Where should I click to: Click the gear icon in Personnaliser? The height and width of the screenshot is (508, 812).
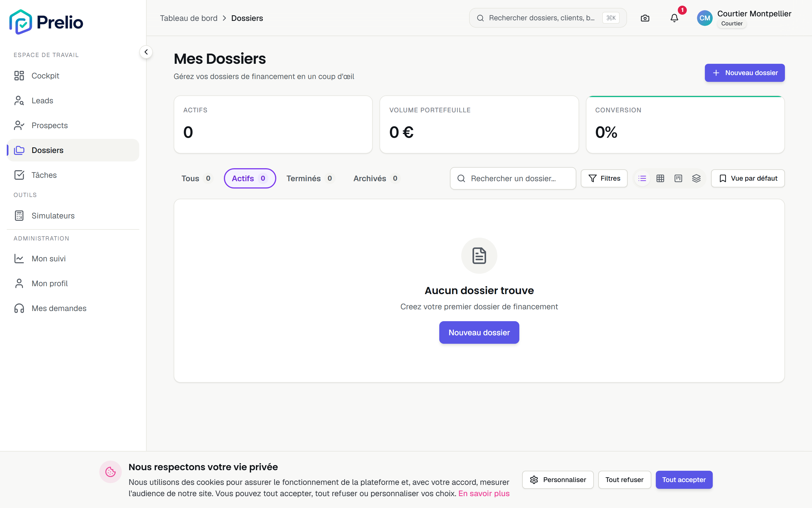(534, 480)
